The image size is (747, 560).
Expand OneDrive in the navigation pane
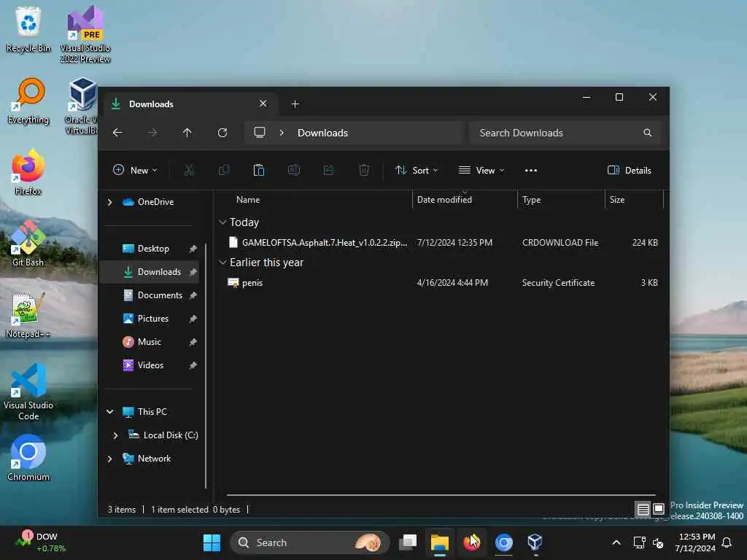click(x=110, y=202)
